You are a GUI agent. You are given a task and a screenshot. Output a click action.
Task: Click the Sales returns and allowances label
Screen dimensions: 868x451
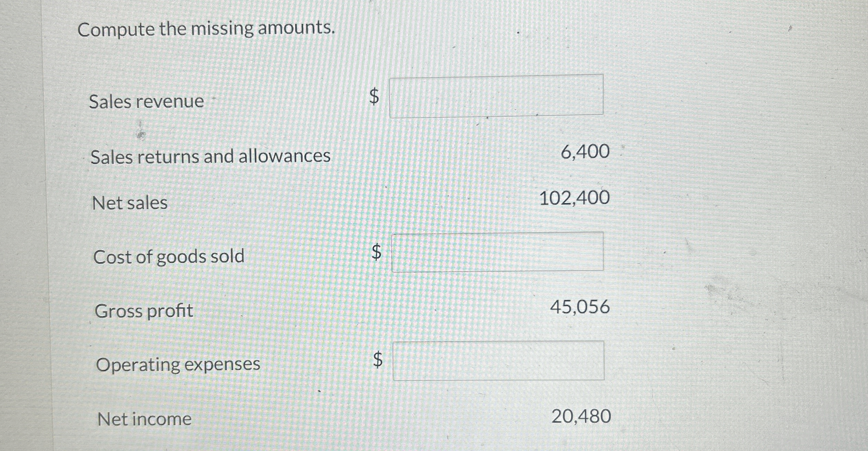pyautogui.click(x=210, y=156)
